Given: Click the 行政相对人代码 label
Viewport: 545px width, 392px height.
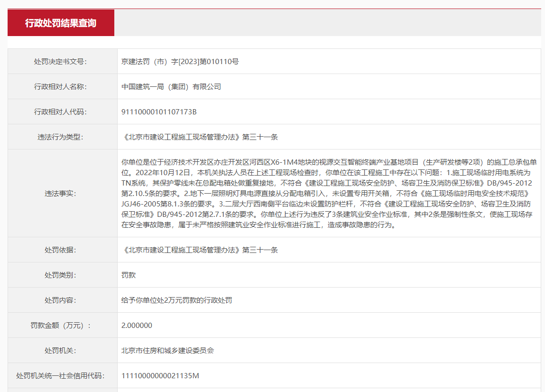Looking at the screenshot, I should point(61,112).
